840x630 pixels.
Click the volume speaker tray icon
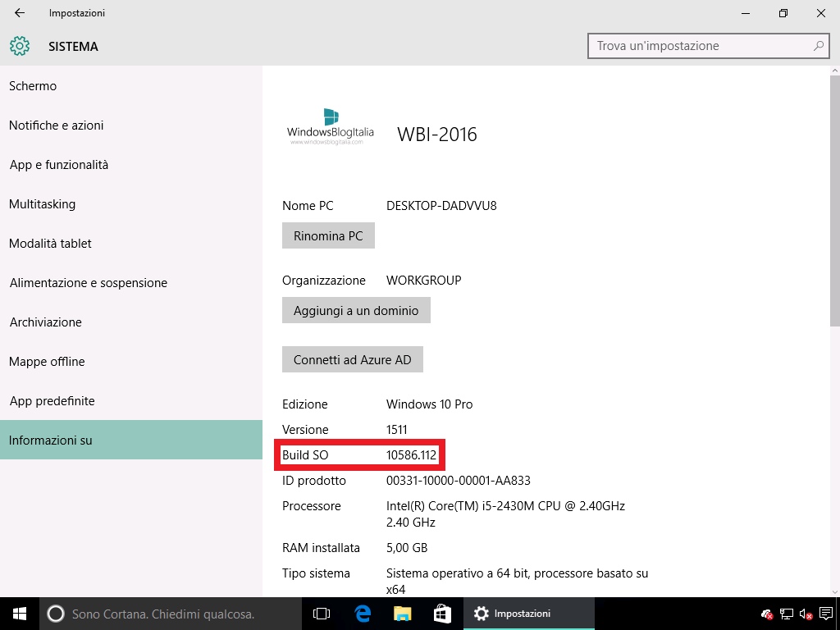click(x=806, y=614)
